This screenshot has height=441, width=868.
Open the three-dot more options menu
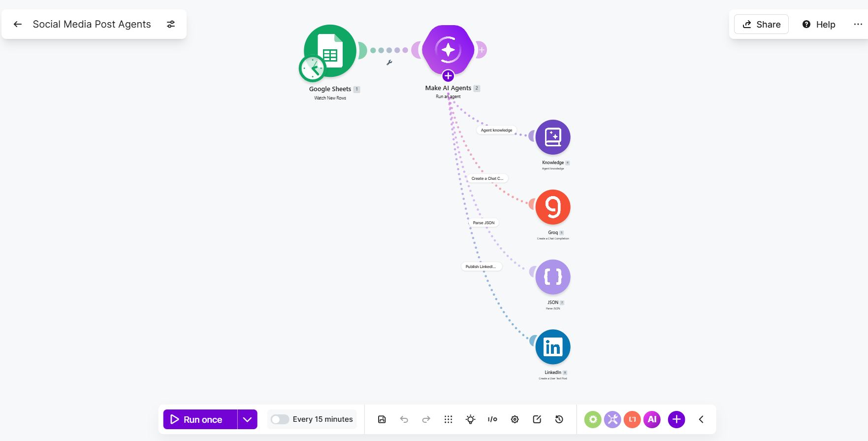coord(858,24)
